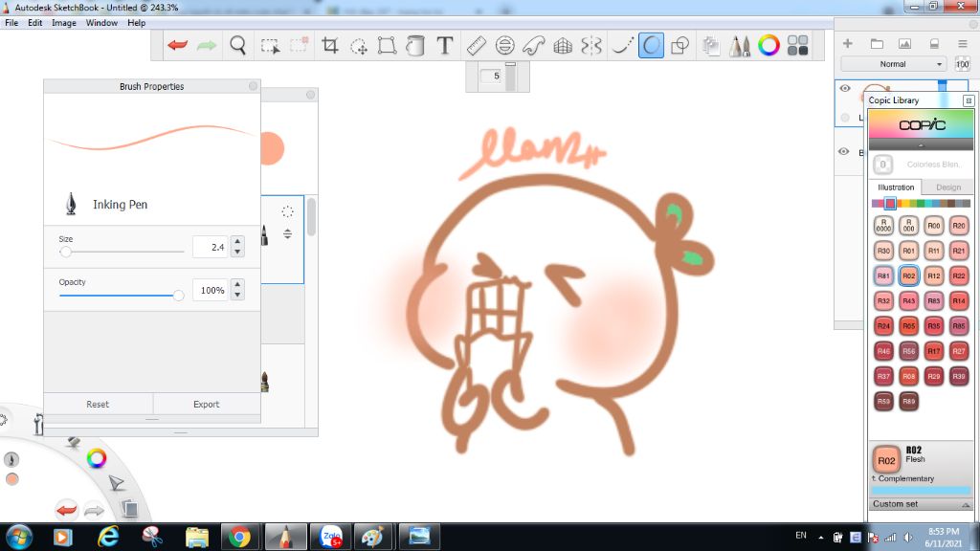Open Internet Explorer from taskbar
The height and width of the screenshot is (551, 980).
point(109,537)
